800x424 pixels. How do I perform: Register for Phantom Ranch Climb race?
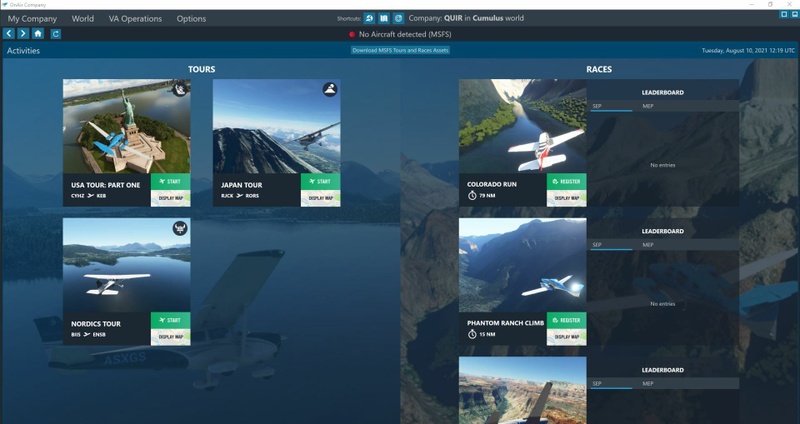pos(566,320)
